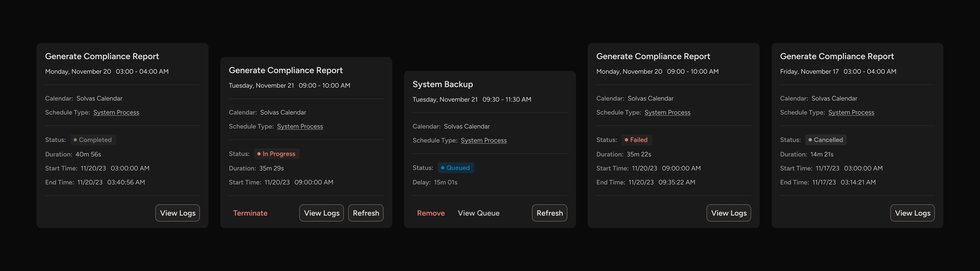This screenshot has width=980, height=271.
Task: Select the title of the Monday 09:00 - 10:00 AM card
Action: [653, 56]
